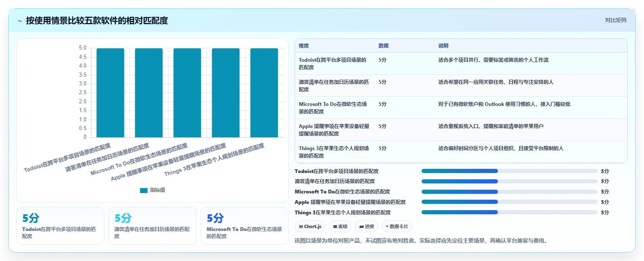644x261 pixels.
Task: Click the 滴答清单 bar in the chart
Action: pos(149,93)
